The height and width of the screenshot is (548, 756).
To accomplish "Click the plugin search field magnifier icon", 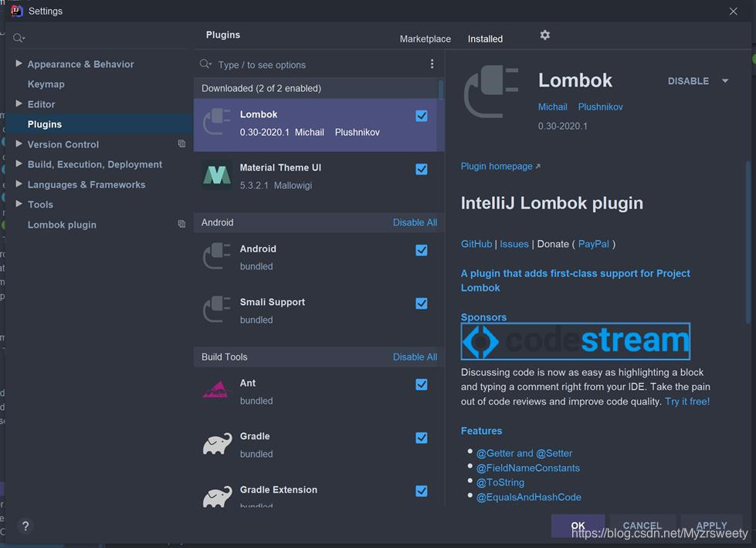I will [205, 64].
